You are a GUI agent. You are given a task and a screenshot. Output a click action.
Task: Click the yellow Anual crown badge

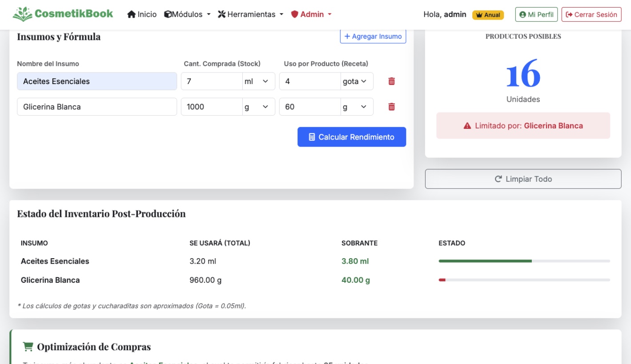click(x=488, y=15)
